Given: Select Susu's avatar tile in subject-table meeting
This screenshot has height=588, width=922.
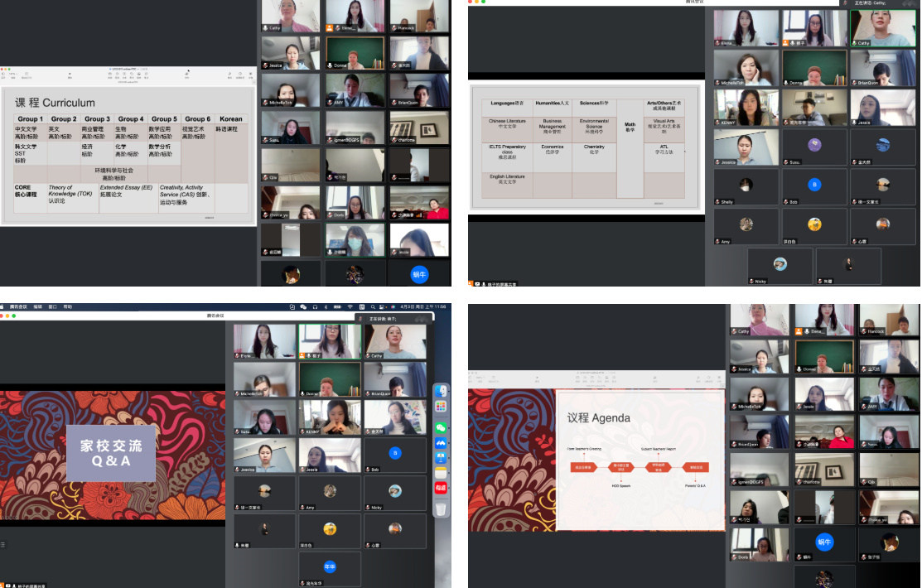Looking at the screenshot, I should [x=814, y=147].
